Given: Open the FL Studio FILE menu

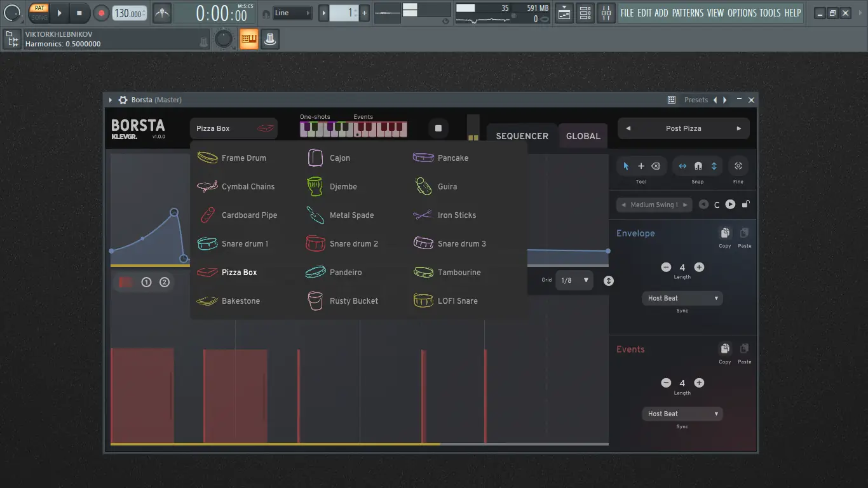Looking at the screenshot, I should [627, 13].
